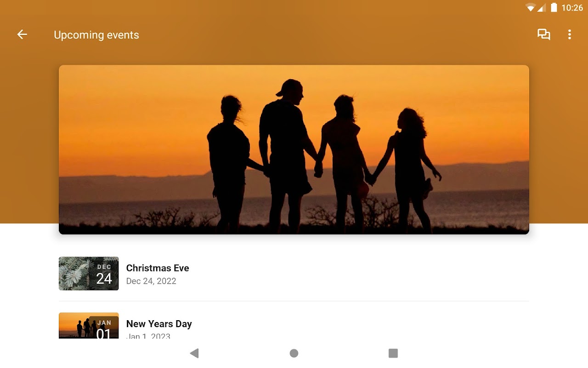Tap the Android back navigation triangle
Screen dimensions: 588x368
click(194, 353)
